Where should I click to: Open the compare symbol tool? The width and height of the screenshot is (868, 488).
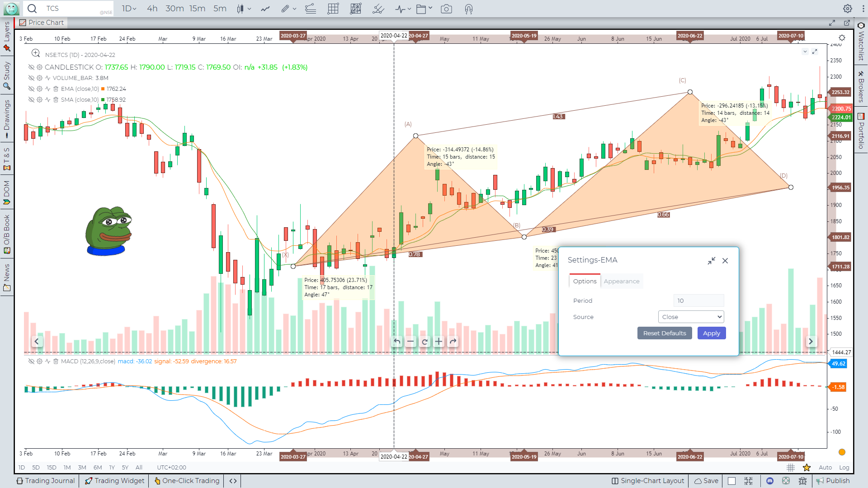pos(265,9)
